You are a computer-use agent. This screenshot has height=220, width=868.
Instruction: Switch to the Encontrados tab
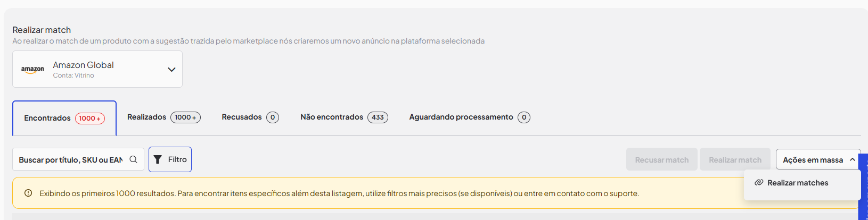pyautogui.click(x=64, y=118)
